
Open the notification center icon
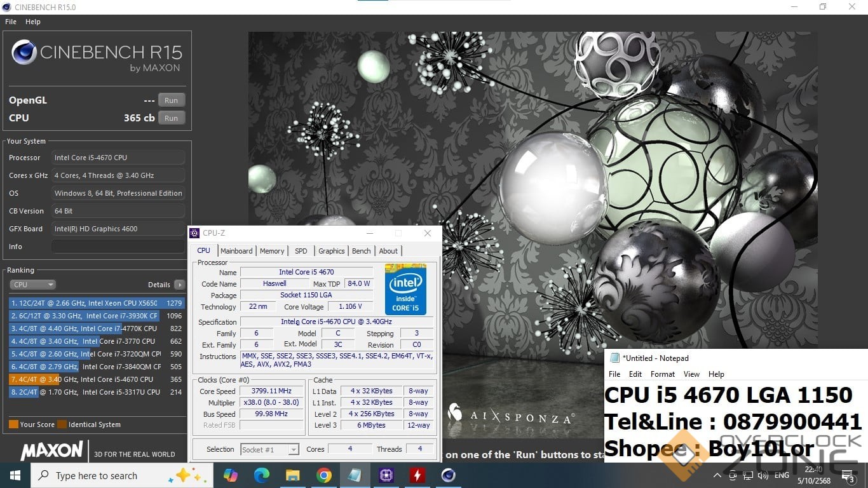pyautogui.click(x=848, y=475)
